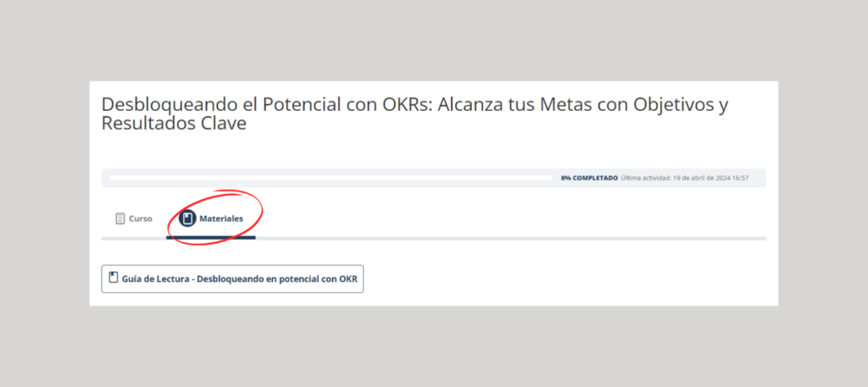Click the left start of the progress track

coord(113,178)
